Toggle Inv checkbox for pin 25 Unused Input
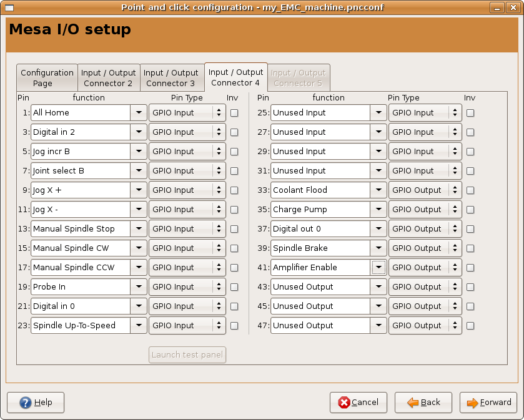Screen dimensions: 524x420 (470, 113)
